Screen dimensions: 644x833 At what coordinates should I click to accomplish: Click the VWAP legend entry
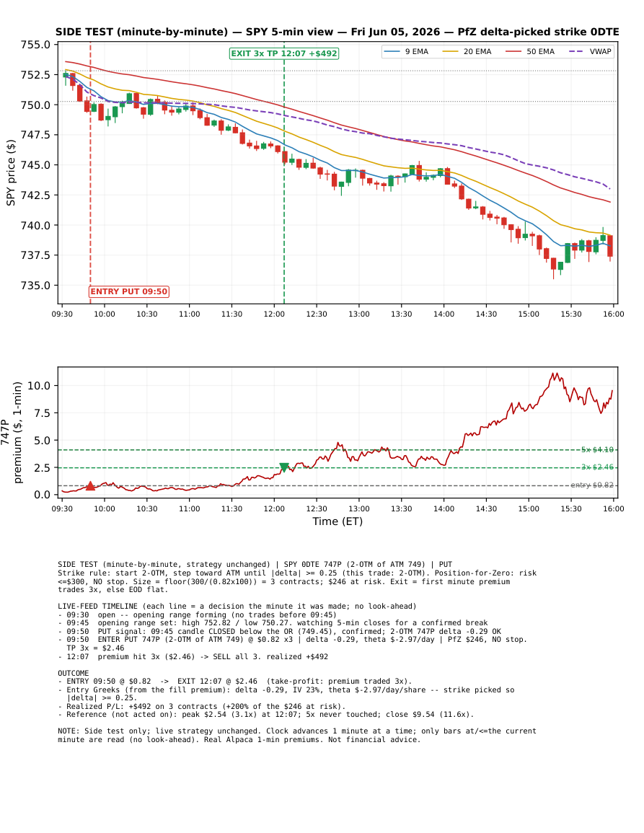tap(591, 51)
